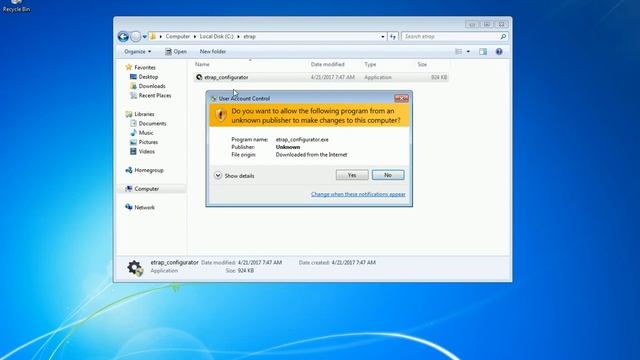640x360 pixels.
Task: Click the Music note icon
Action: 133,133
